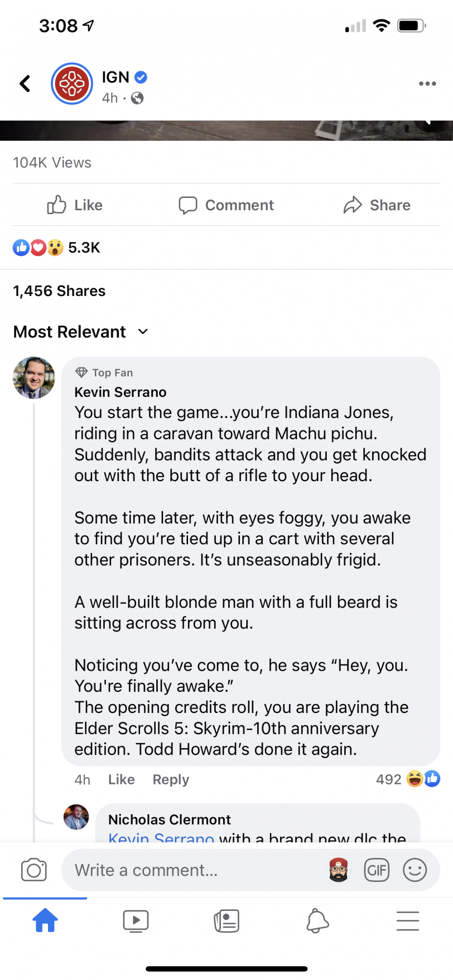Like Kevin Serrano's comment
The image size is (453, 980).
click(121, 780)
